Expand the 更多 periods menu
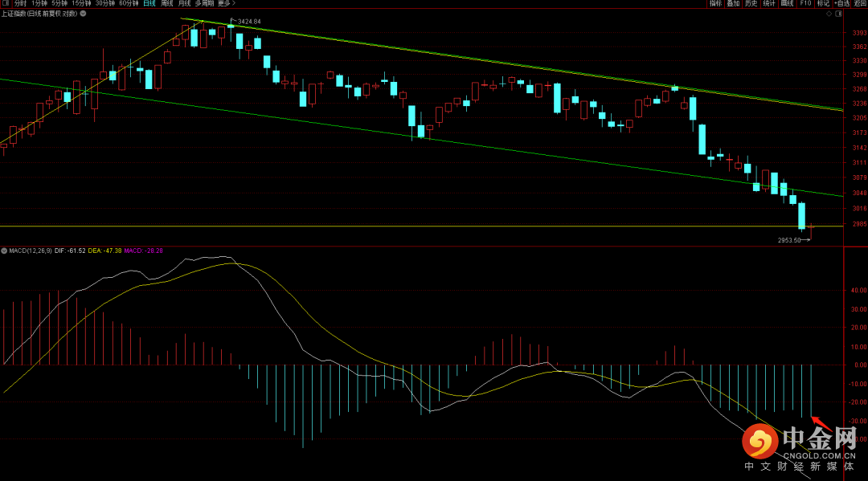The height and width of the screenshot is (481, 868). [x=227, y=3]
